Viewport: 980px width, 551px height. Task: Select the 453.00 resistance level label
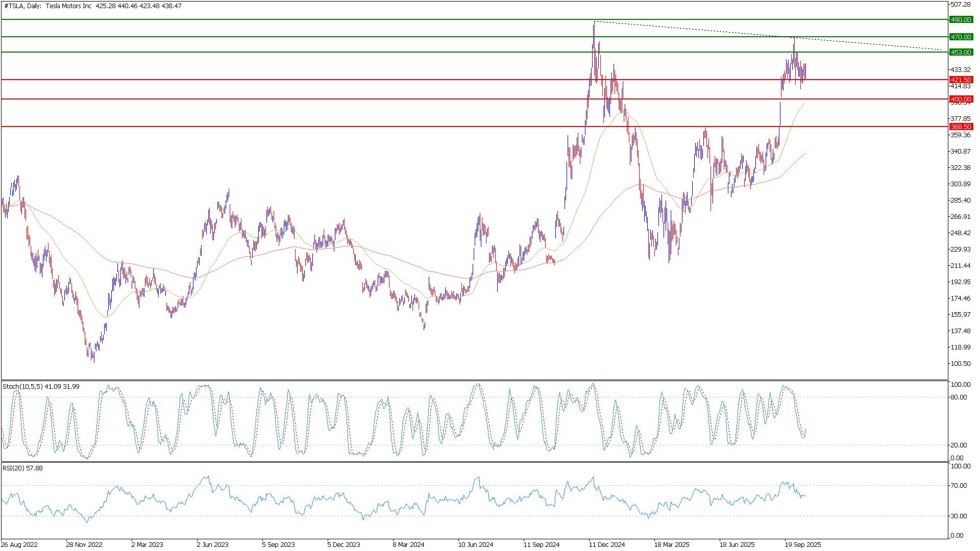point(960,53)
